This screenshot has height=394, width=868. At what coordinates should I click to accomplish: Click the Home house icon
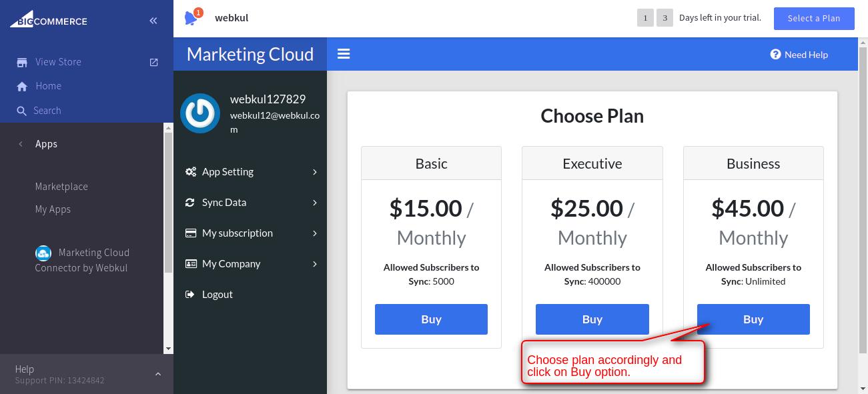coord(22,87)
